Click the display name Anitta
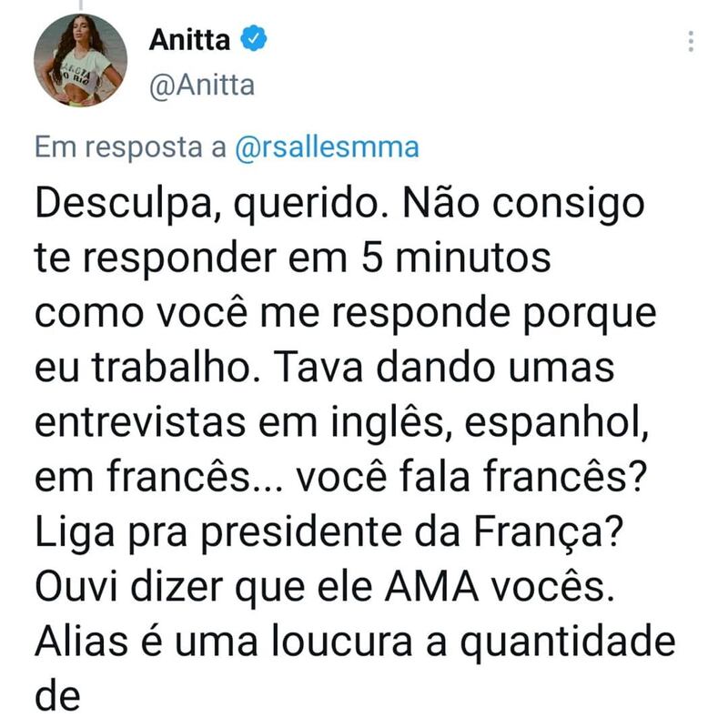Screen dimensions: 728x728 point(189,40)
